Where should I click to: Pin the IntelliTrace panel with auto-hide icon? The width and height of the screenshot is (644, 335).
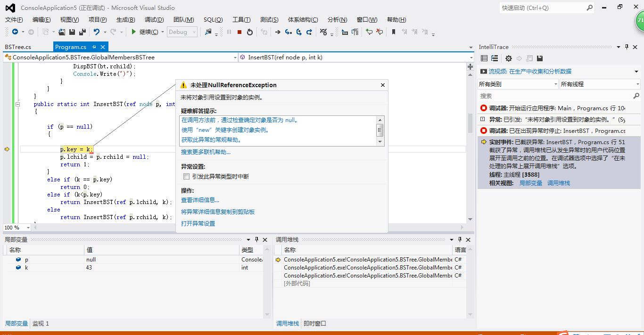pyautogui.click(x=627, y=47)
